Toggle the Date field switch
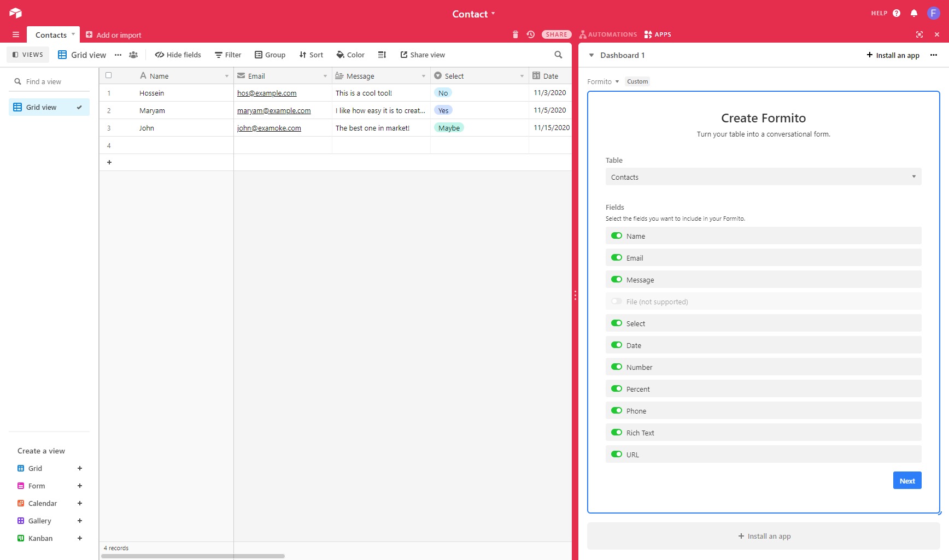The width and height of the screenshot is (949, 560). point(617,345)
